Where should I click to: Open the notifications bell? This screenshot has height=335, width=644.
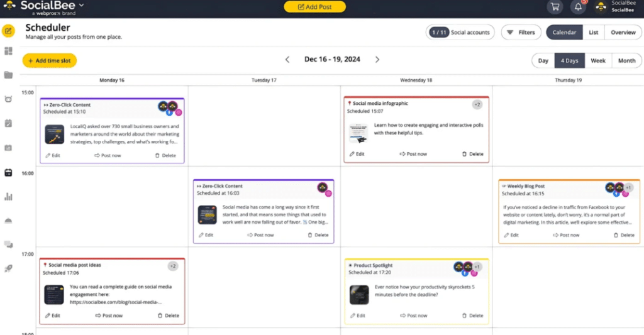tap(579, 7)
